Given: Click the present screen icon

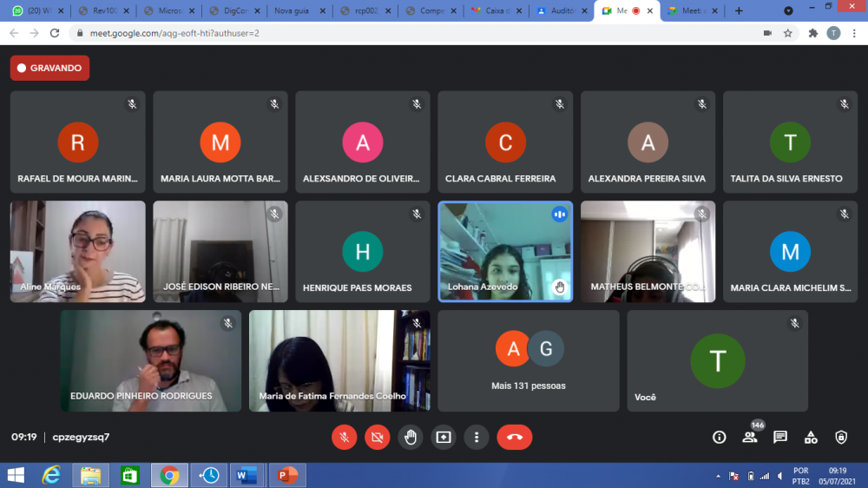Looking at the screenshot, I should (x=444, y=438).
